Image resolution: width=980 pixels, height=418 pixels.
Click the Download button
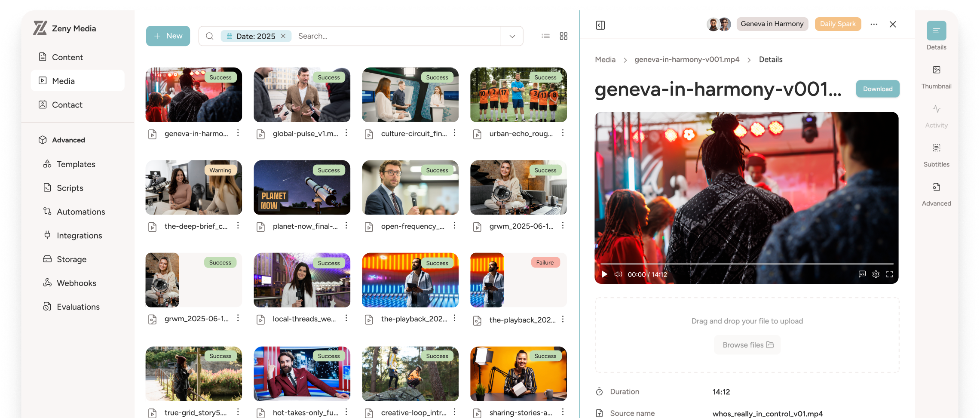click(877, 89)
